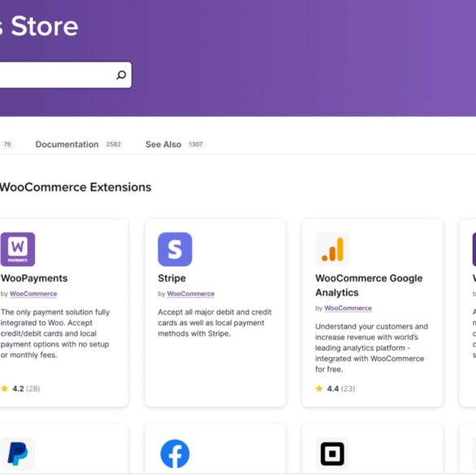
Task: Click the Google Analytics 4.4 rating star
Action: coord(319,389)
